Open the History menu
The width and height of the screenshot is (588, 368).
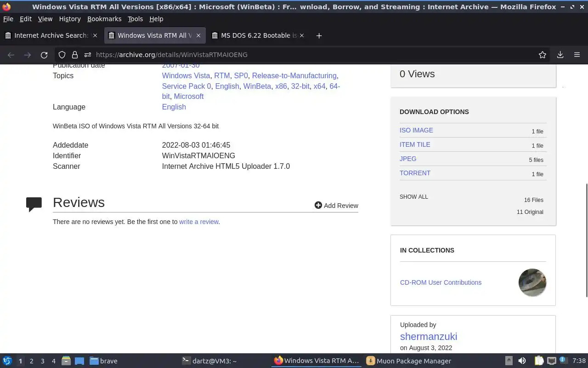coord(70,19)
